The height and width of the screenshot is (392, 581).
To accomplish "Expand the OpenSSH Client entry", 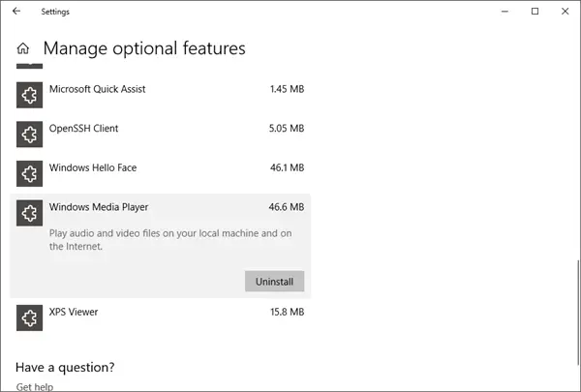I will click(x=83, y=129).
